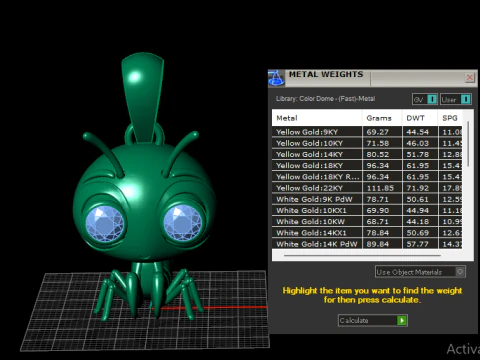This screenshot has width=480, height=360.
Task: Click the horizontal scrollbar below metals table
Action: (362, 256)
